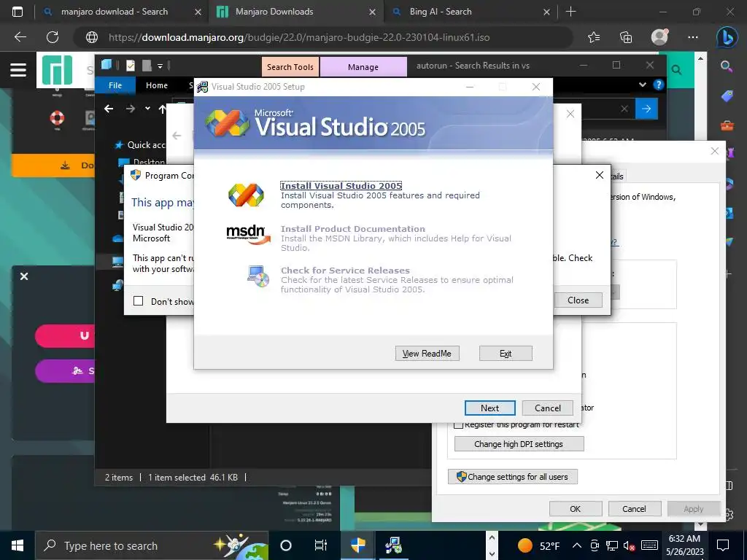Screen dimensions: 747x560
Task: Open Edge Settings and more ellipsis menu
Action: coord(693,37)
